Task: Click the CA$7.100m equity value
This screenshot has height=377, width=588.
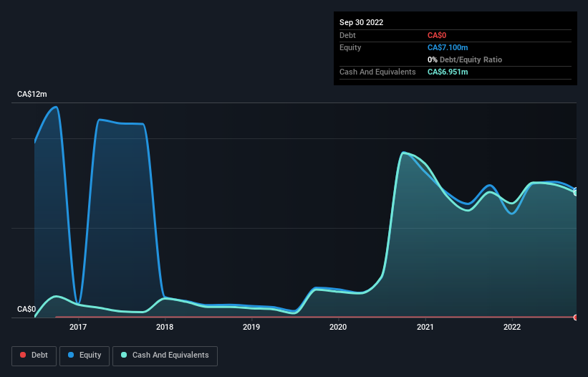Action: [x=448, y=47]
